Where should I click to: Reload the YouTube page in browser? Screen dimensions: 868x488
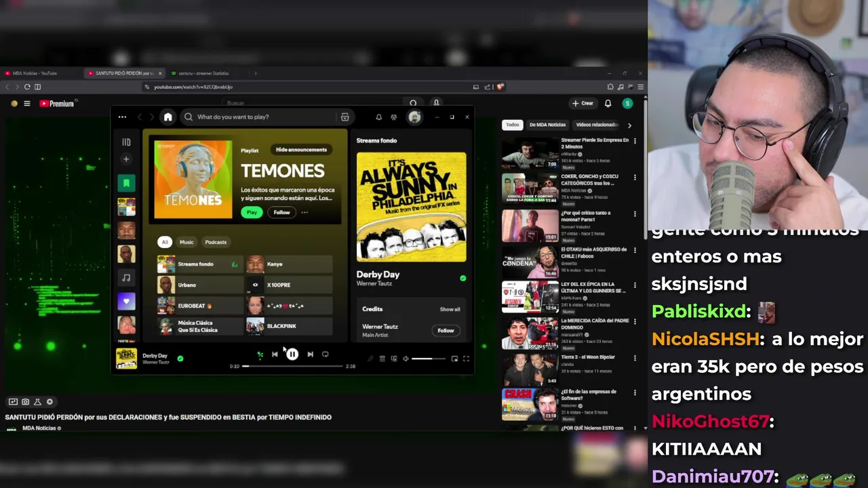coord(27,87)
